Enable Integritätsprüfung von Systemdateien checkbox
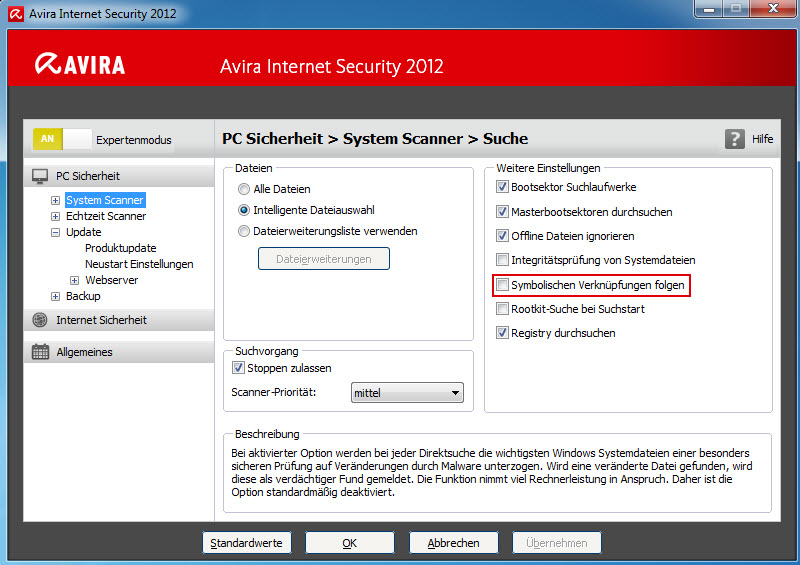Screen dimensions: 800x565 (503, 260)
